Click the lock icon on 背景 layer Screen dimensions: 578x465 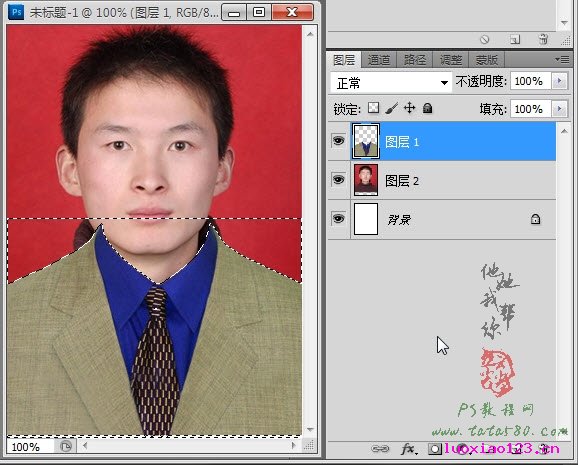(x=535, y=219)
